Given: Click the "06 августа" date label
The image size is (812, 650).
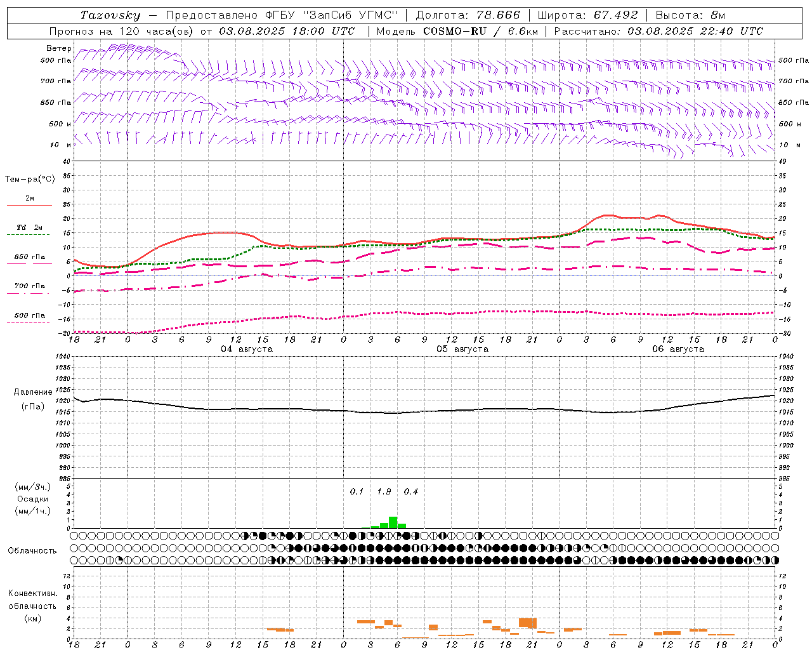Looking at the screenshot, I should click(x=678, y=349).
